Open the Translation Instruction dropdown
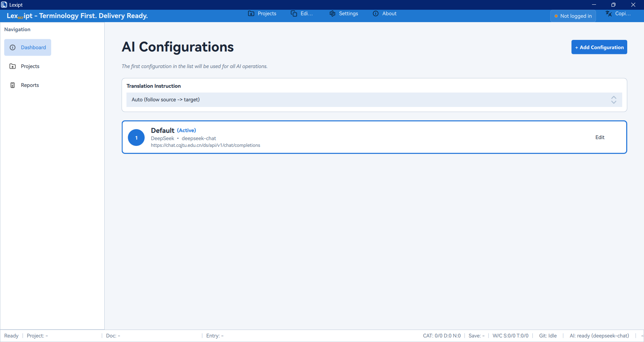The image size is (644, 342). point(369,100)
